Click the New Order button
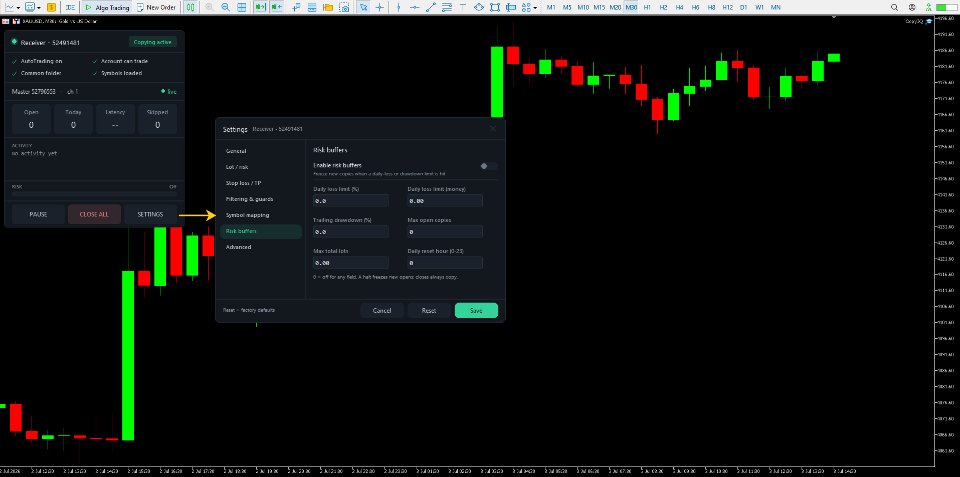The image size is (960, 477). point(156,7)
